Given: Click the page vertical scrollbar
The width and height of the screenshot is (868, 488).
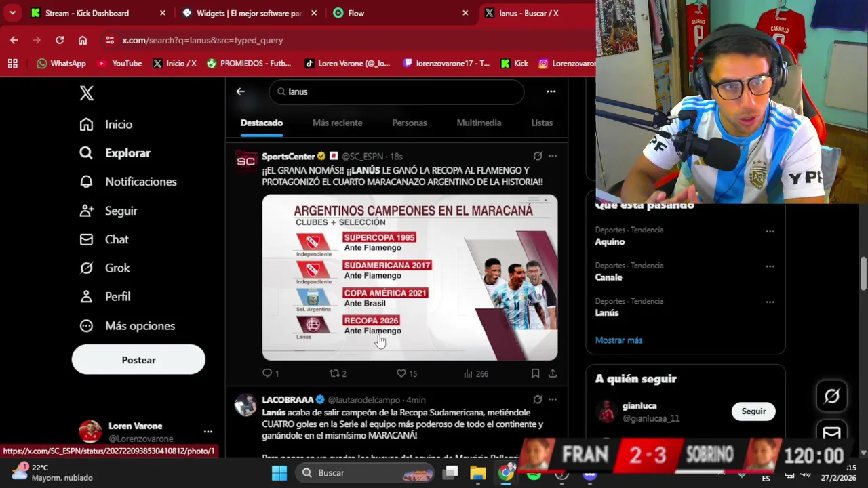Looking at the screenshot, I should click(x=863, y=274).
